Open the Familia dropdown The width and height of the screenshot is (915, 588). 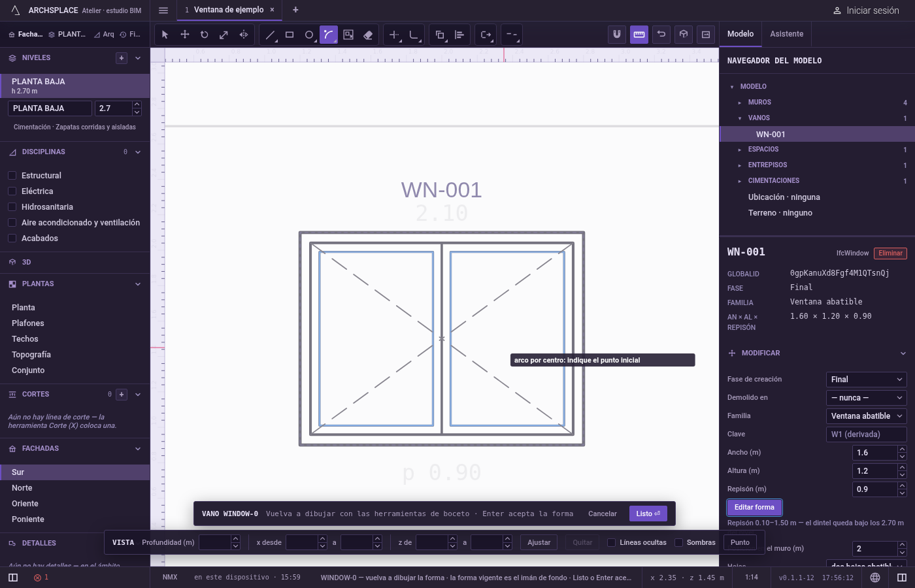(x=867, y=416)
